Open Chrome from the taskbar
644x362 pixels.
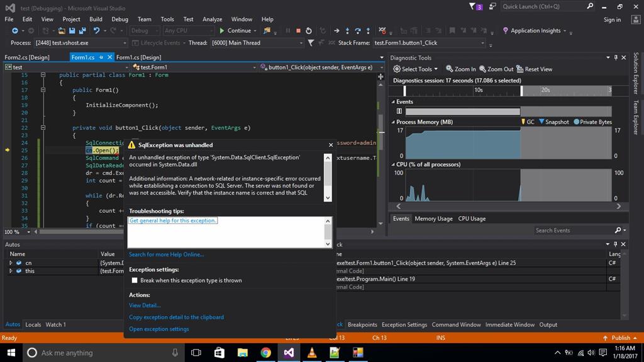coord(266,353)
